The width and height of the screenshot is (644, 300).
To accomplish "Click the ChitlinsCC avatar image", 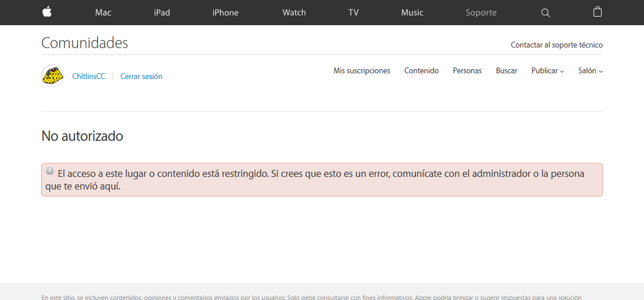I will click(53, 76).
